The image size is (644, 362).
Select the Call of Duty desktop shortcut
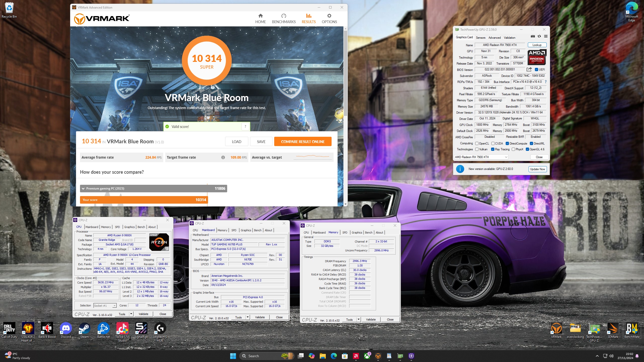9,330
